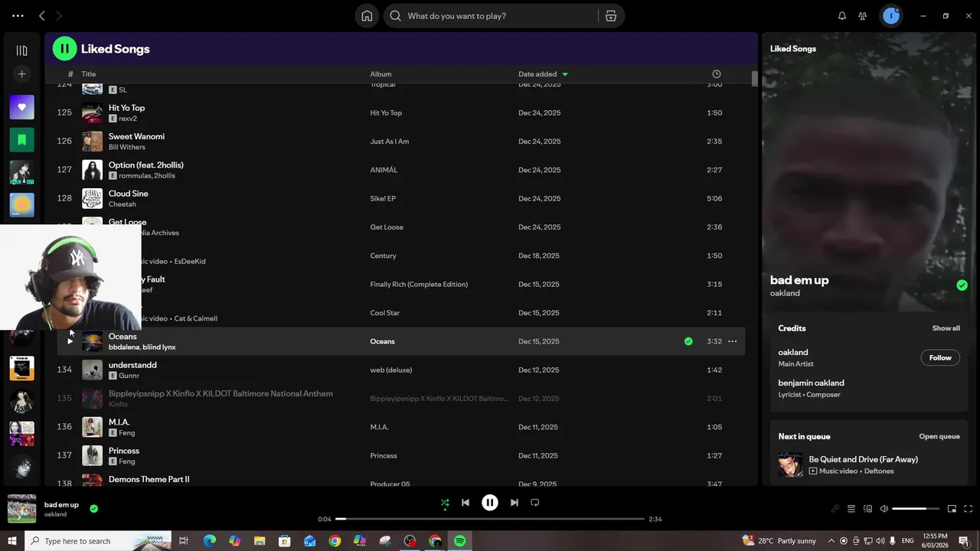This screenshot has height=551, width=980.
Task: Open Connect to a device icon
Action: click(x=867, y=509)
